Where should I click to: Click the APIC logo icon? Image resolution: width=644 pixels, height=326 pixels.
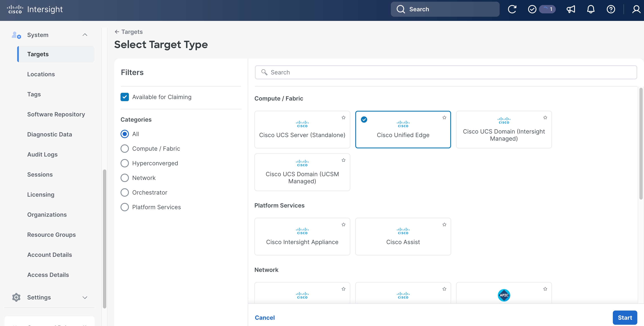[x=504, y=295]
